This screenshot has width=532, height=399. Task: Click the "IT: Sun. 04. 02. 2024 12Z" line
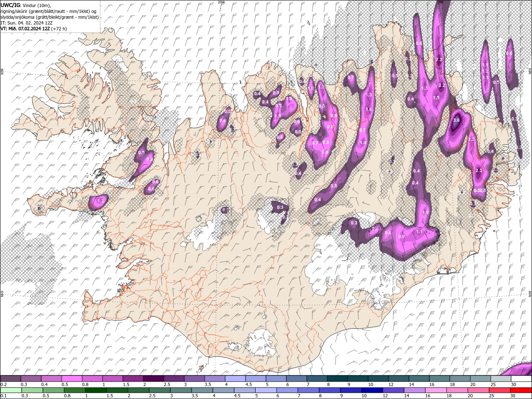(x=27, y=23)
